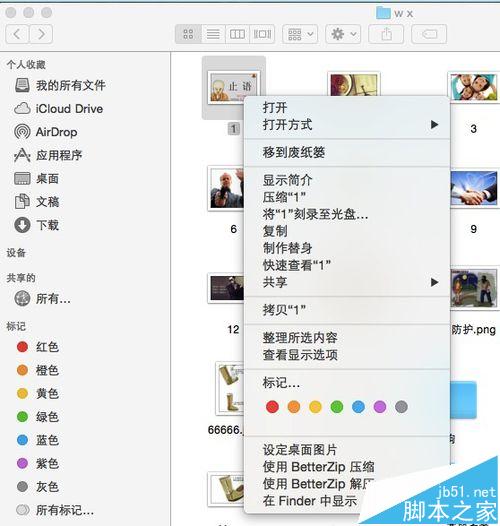Switch to list view in the toolbar
This screenshot has width=500, height=526.
213,34
